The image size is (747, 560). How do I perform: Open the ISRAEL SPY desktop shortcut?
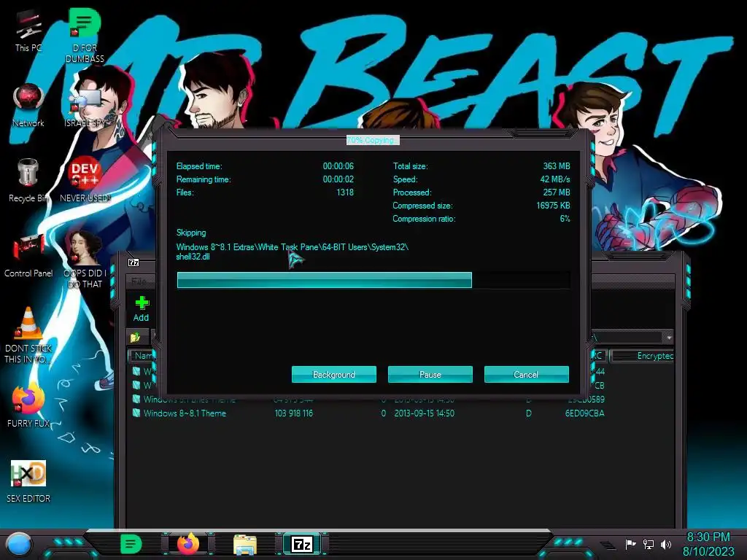[x=85, y=107]
